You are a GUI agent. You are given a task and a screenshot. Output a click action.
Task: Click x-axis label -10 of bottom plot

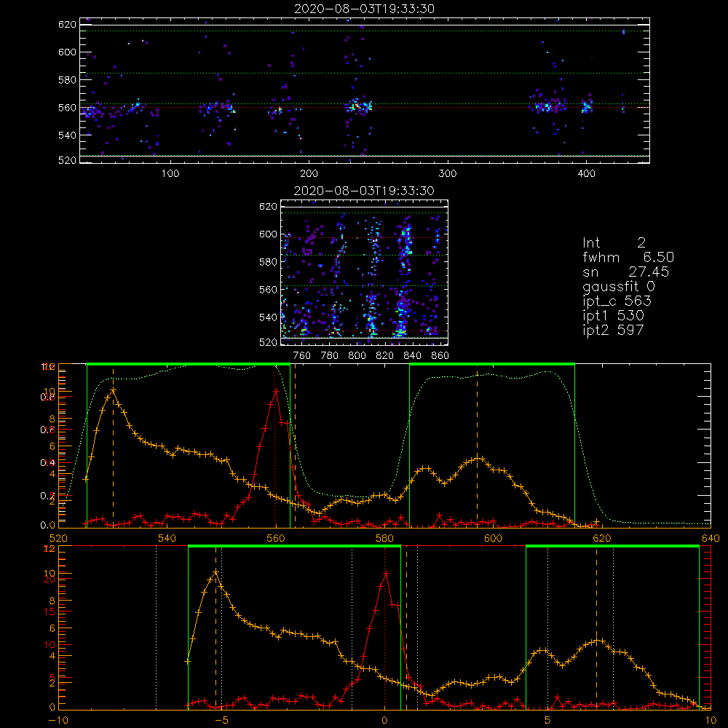coord(58,720)
